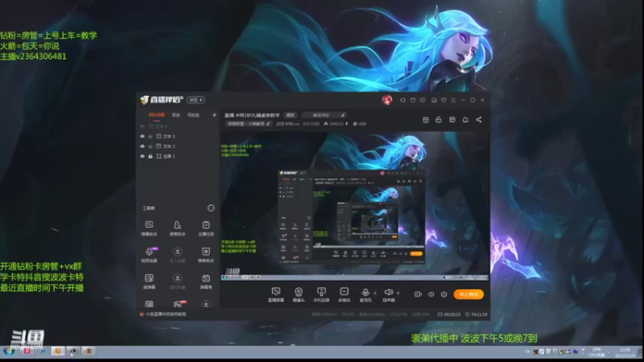Image resolution: width=644 pixels, height=362 pixels.
Task: Select the 全屏 1 layer row
Action: pyautogui.click(x=178, y=156)
